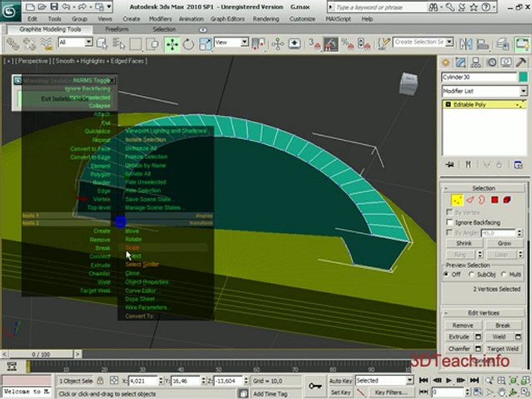Select Edge sub-object level icon
This screenshot has width=532, height=399.
point(470,200)
